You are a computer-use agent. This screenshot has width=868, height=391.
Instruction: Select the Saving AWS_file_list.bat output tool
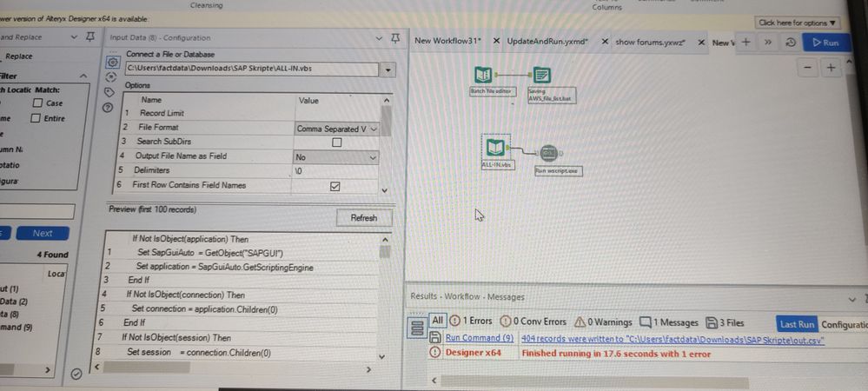click(542, 74)
